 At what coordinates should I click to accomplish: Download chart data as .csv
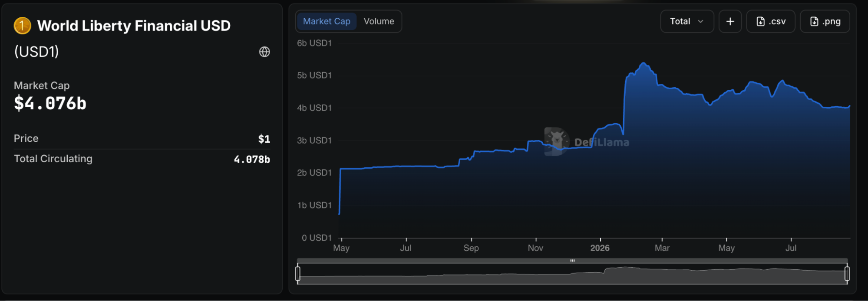click(x=771, y=21)
